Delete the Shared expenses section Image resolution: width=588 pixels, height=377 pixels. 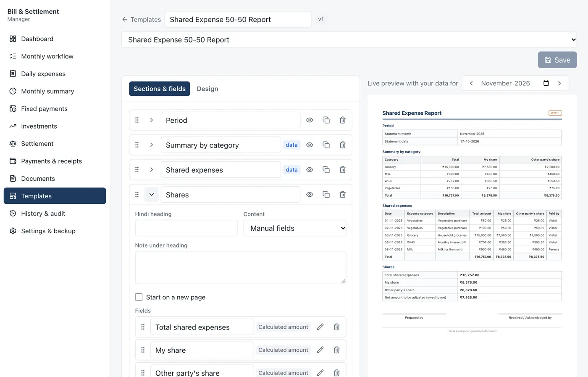coord(343,170)
